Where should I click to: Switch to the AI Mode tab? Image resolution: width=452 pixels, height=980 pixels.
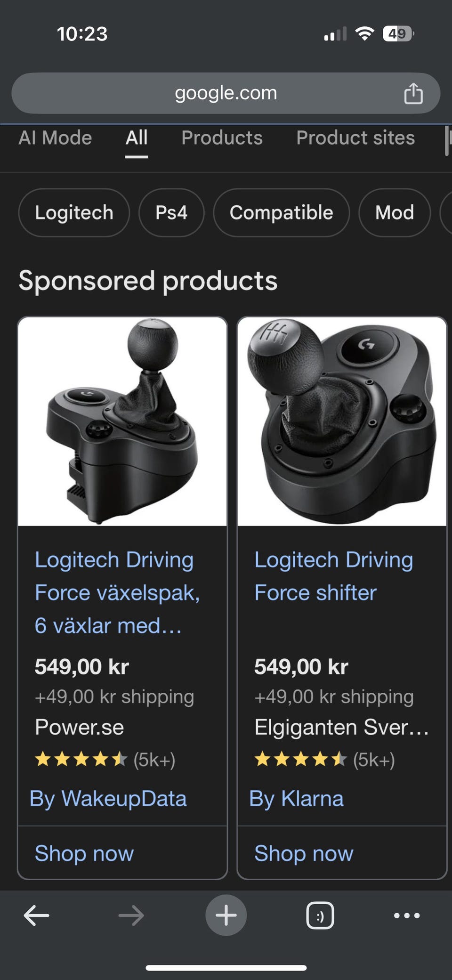click(55, 138)
